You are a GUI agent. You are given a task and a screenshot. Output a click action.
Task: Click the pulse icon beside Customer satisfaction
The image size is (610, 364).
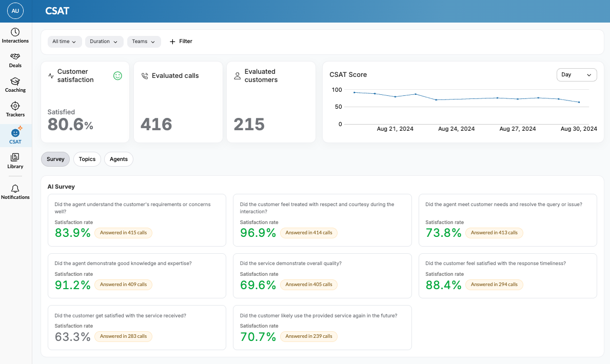51,76
